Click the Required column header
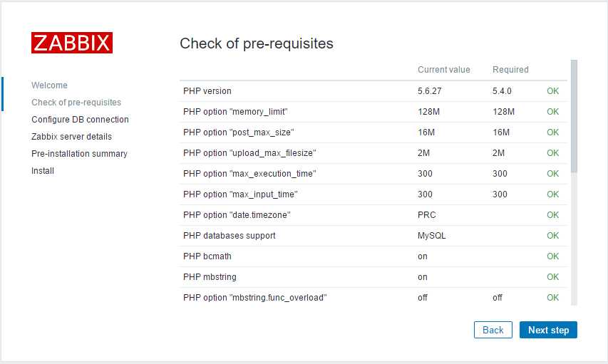The width and height of the screenshot is (608, 364). click(510, 70)
